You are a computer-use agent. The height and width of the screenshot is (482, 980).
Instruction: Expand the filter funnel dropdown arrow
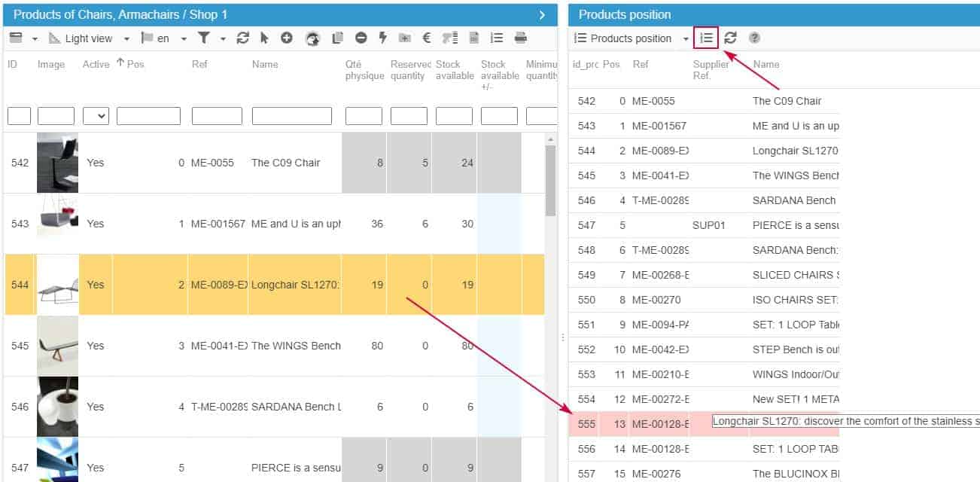coord(223,38)
